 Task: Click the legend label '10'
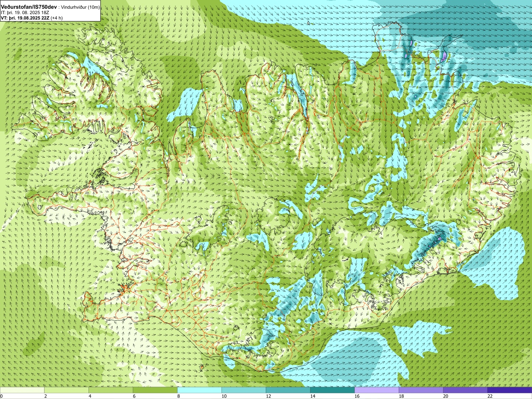click(224, 397)
